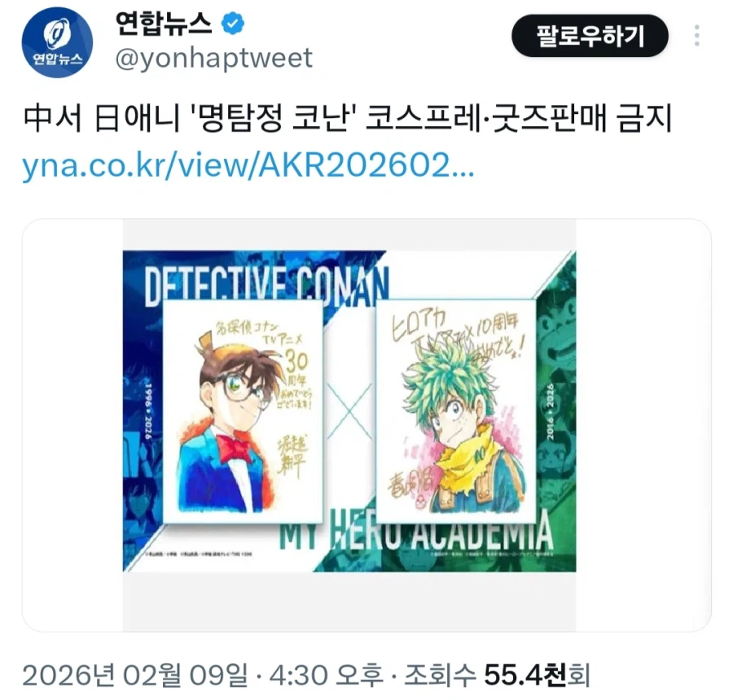The image size is (733, 700).
Task: Open the yna.co.kr article link
Action: point(248,164)
